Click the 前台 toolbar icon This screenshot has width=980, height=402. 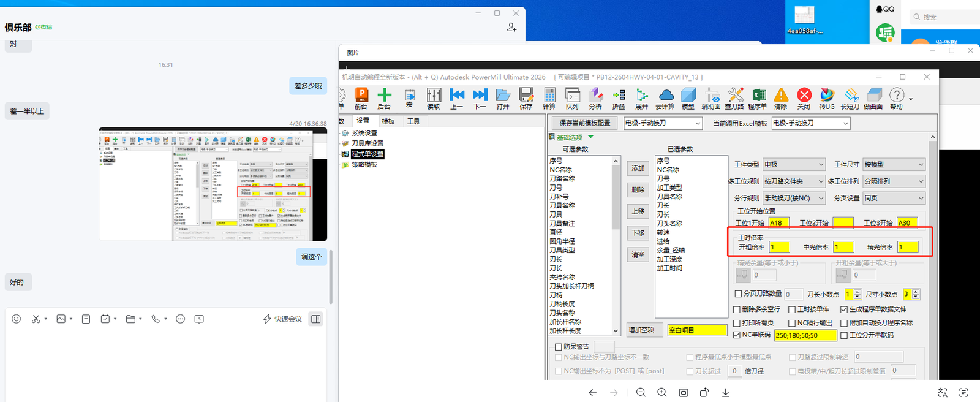(361, 98)
